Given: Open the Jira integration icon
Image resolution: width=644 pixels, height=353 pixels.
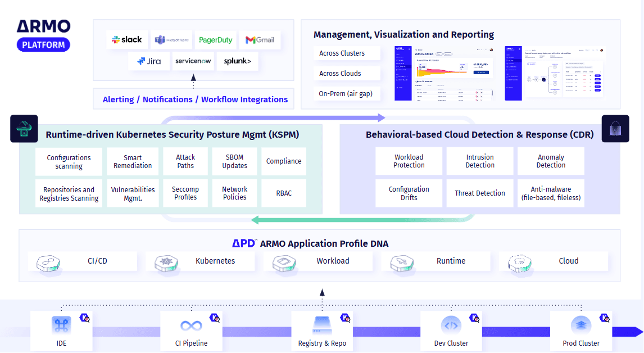Looking at the screenshot, I should click(x=149, y=61).
